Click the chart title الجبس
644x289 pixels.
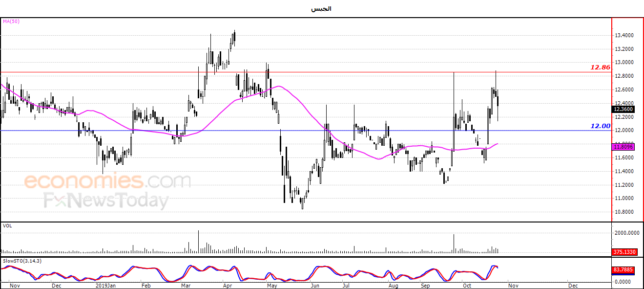click(x=321, y=9)
